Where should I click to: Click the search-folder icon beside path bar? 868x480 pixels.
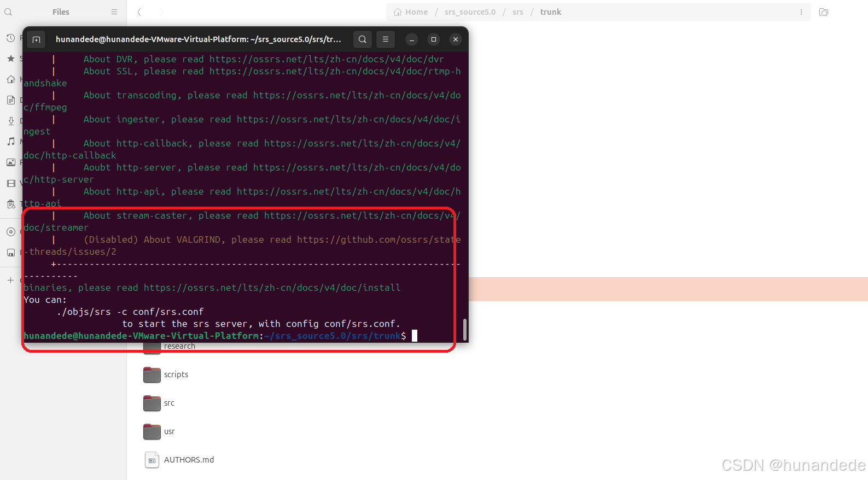pos(823,12)
